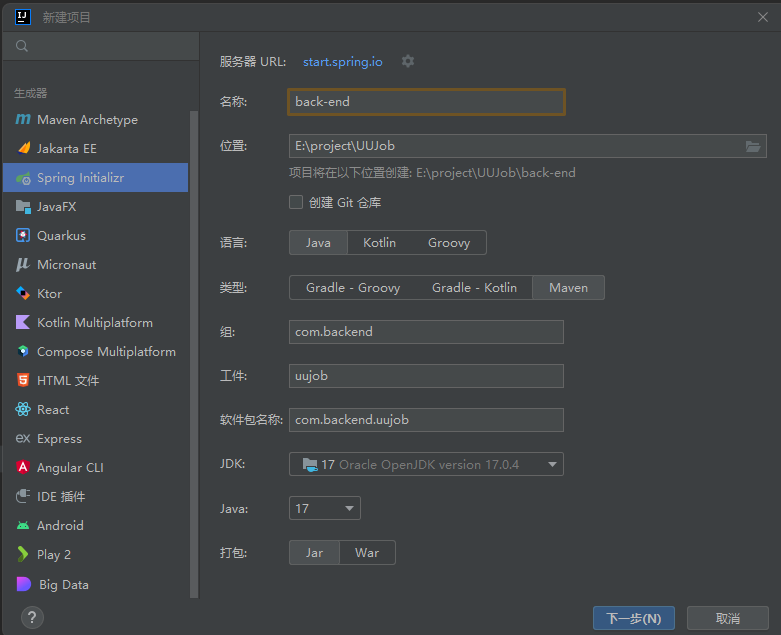Click the Maven Archetype generator icon
Screen dimensions: 781x635
pyautogui.click(x=22, y=120)
